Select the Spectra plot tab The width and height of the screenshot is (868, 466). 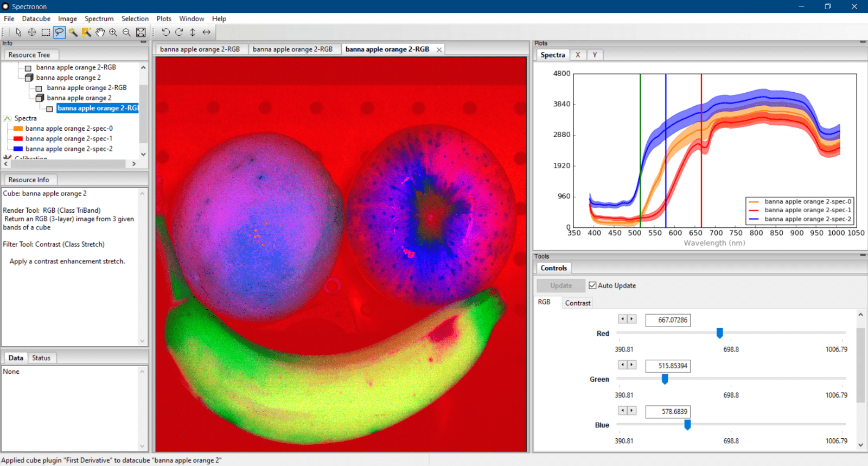[x=553, y=55]
